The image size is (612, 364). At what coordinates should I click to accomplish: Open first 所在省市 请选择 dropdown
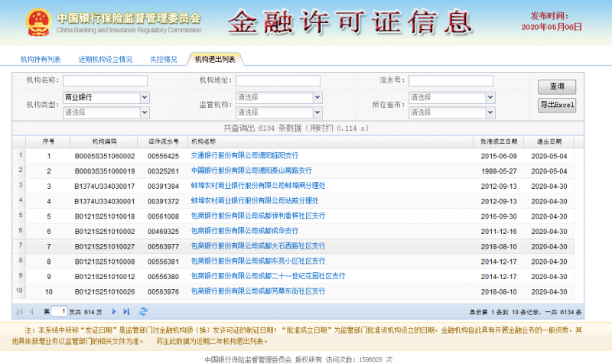coord(490,98)
